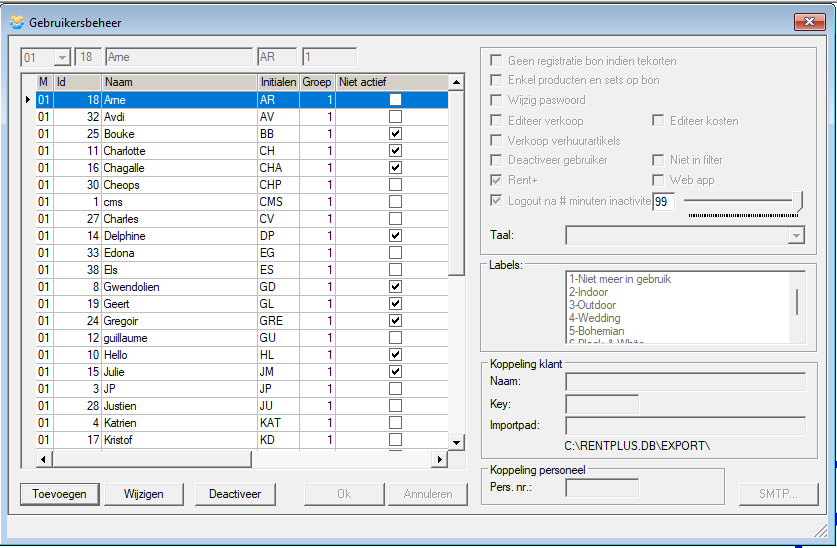
Task: Click the Initialen column header
Action: (x=277, y=81)
